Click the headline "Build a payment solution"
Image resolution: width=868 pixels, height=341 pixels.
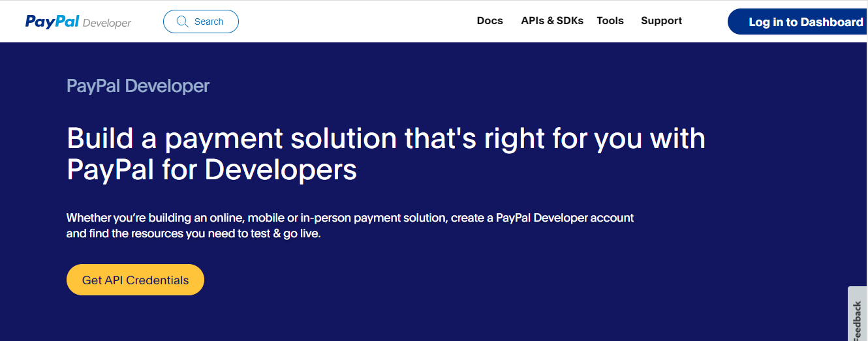[386, 154]
